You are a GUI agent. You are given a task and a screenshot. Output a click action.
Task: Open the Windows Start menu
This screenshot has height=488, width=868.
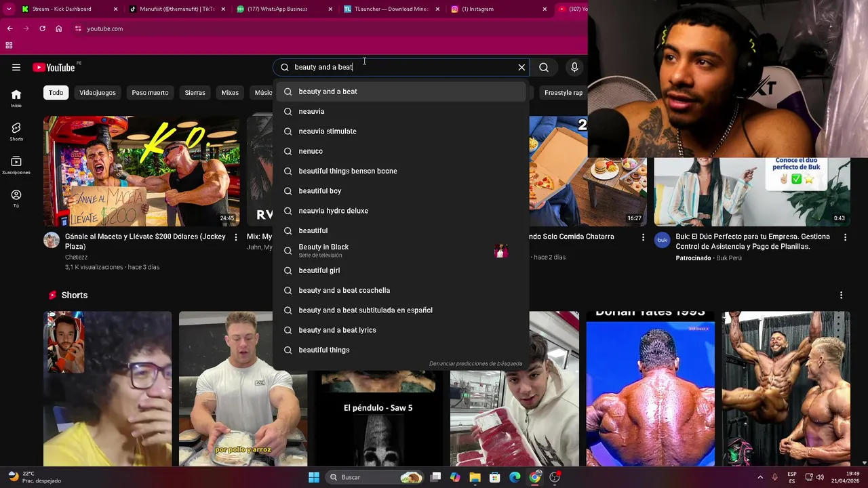click(314, 477)
